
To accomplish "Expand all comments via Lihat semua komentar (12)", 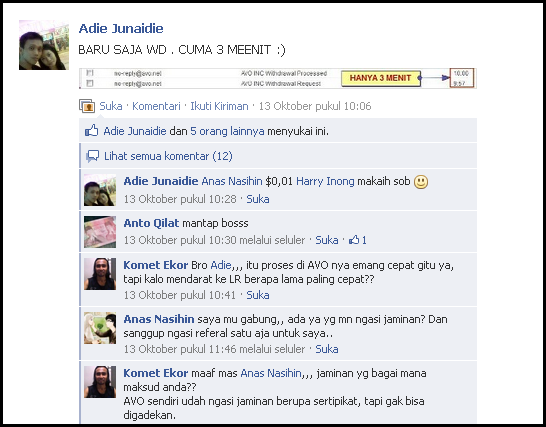I will click(x=168, y=156).
